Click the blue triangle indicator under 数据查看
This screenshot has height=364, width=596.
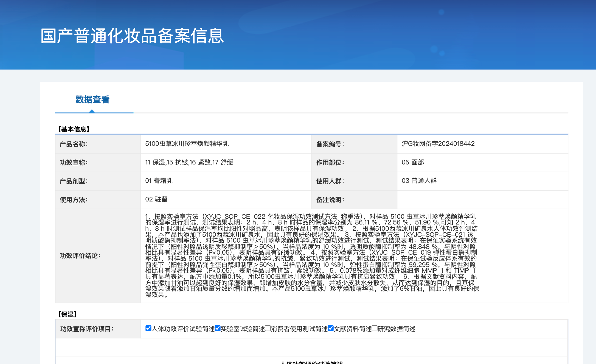(x=92, y=111)
